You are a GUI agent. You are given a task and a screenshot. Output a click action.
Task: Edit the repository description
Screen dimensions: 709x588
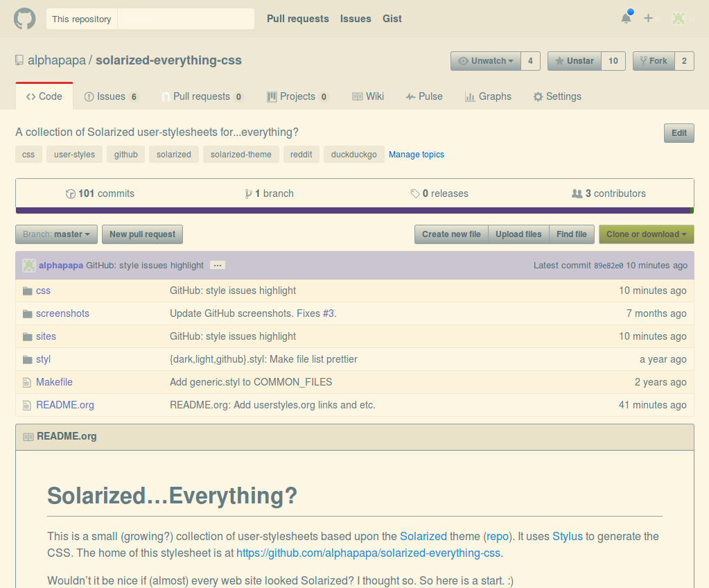coord(679,133)
